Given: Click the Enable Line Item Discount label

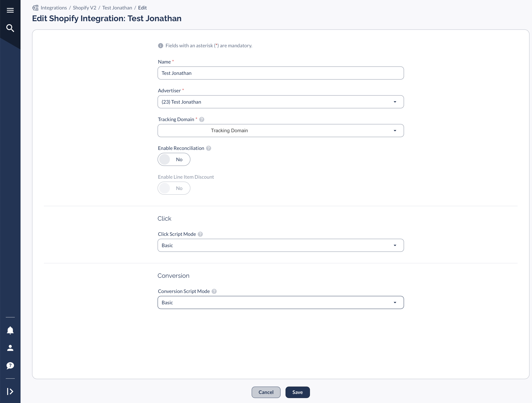Looking at the screenshot, I should click(186, 177).
